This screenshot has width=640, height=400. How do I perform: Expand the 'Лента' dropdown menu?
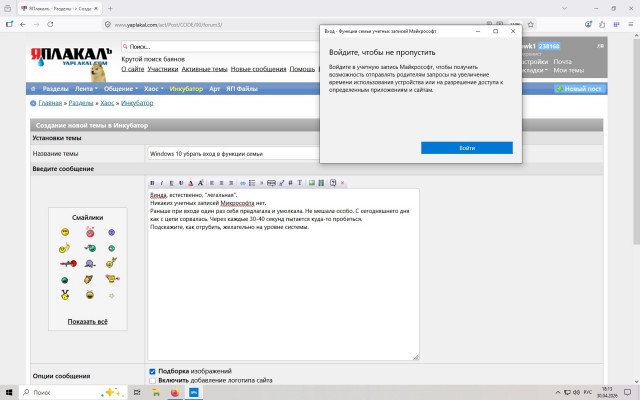pos(86,89)
